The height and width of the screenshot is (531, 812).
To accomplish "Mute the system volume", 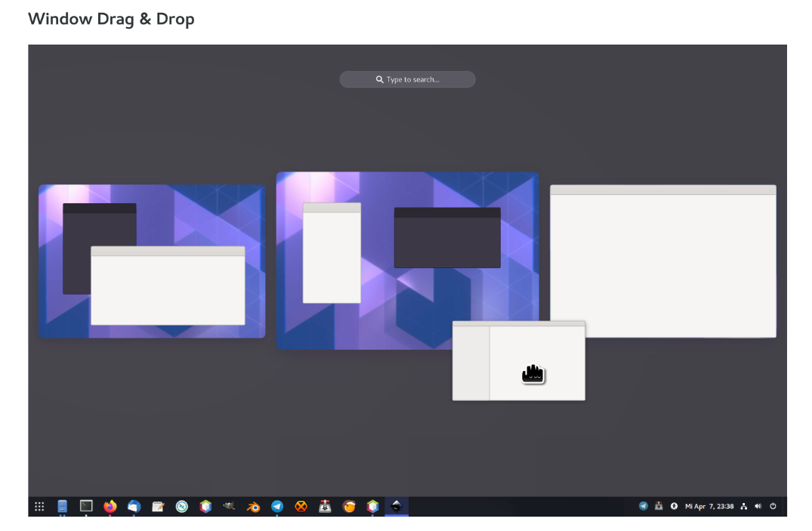I will click(758, 506).
